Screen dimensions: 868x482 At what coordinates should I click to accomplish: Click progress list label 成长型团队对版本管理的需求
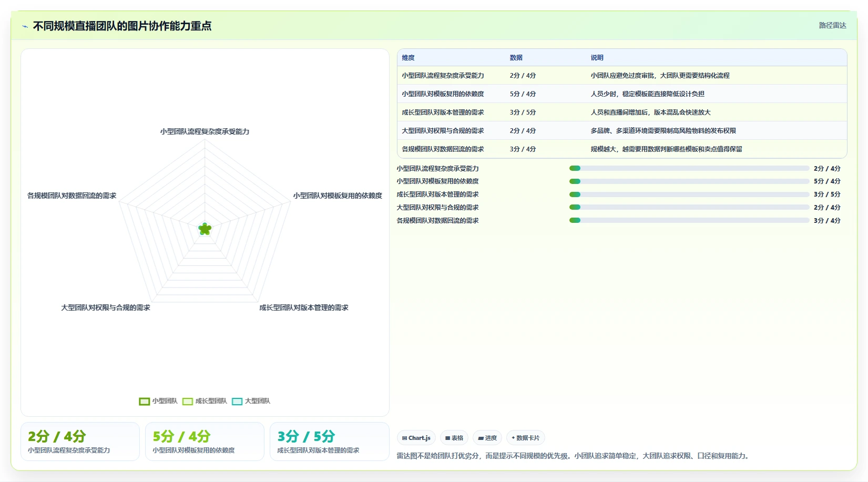[x=437, y=194]
